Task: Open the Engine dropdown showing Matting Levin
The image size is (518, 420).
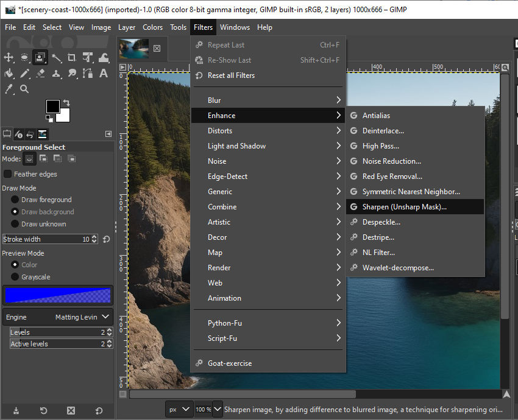Action: (58, 317)
